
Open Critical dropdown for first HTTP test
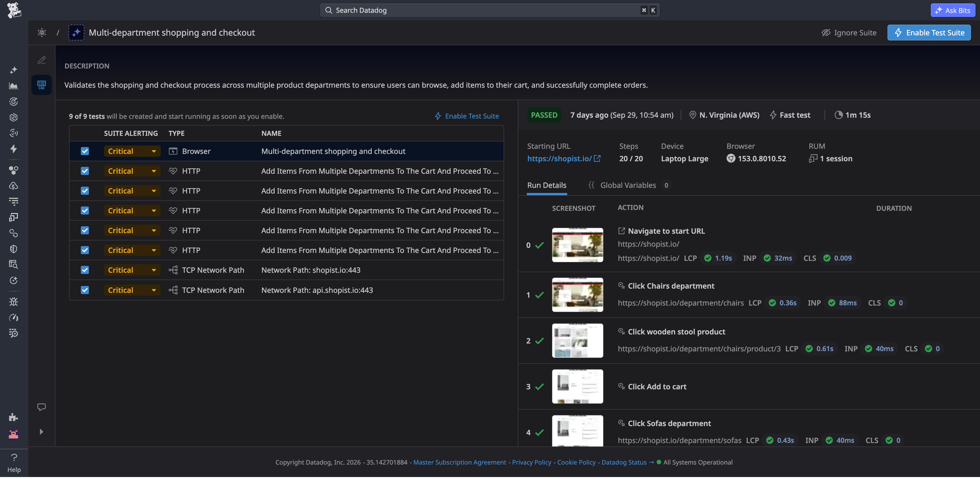pos(132,171)
